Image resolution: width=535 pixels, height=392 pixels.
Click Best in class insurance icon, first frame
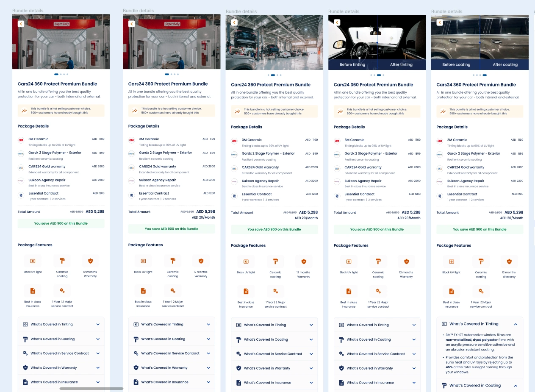click(33, 291)
